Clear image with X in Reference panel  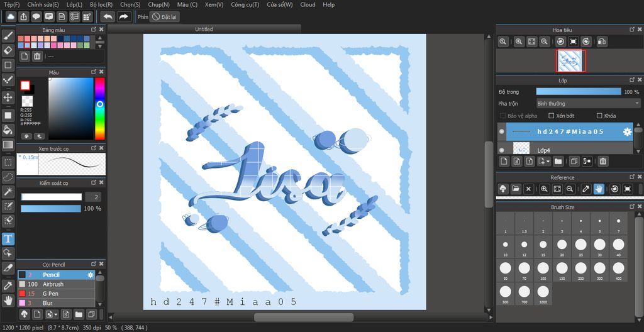tap(528, 189)
